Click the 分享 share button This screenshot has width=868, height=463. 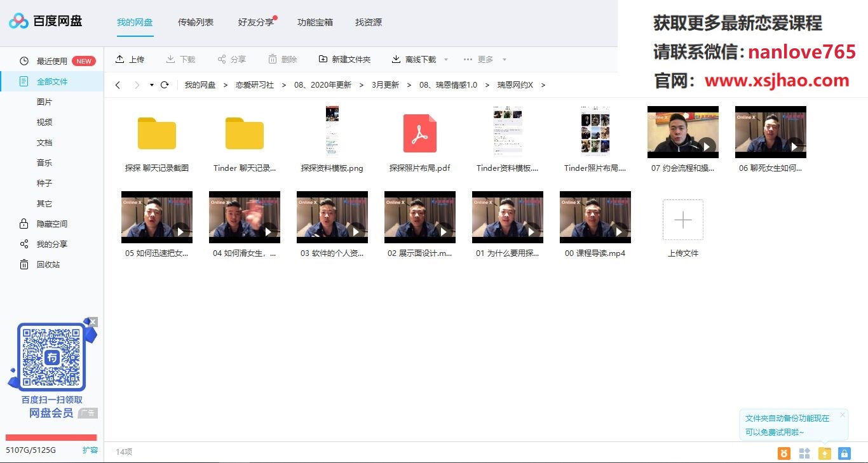[x=231, y=59]
